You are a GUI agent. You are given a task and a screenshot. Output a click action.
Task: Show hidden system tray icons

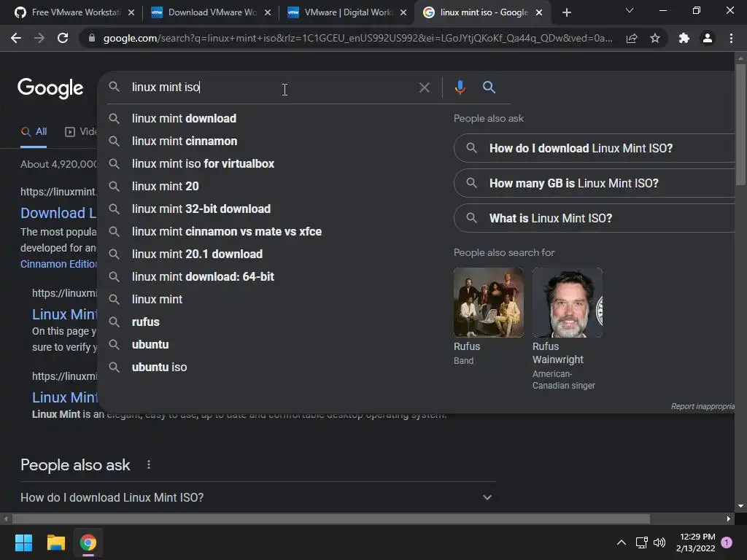pyautogui.click(x=622, y=542)
